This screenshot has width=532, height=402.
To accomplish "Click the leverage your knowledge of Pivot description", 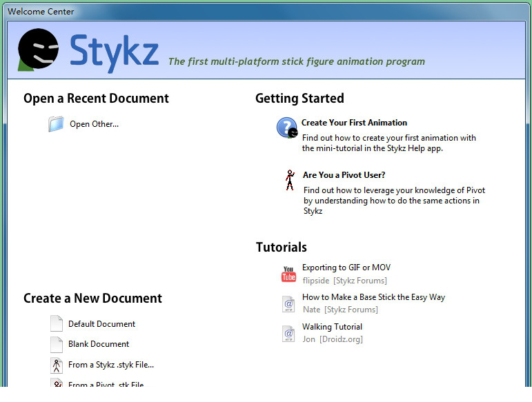I will (394, 201).
